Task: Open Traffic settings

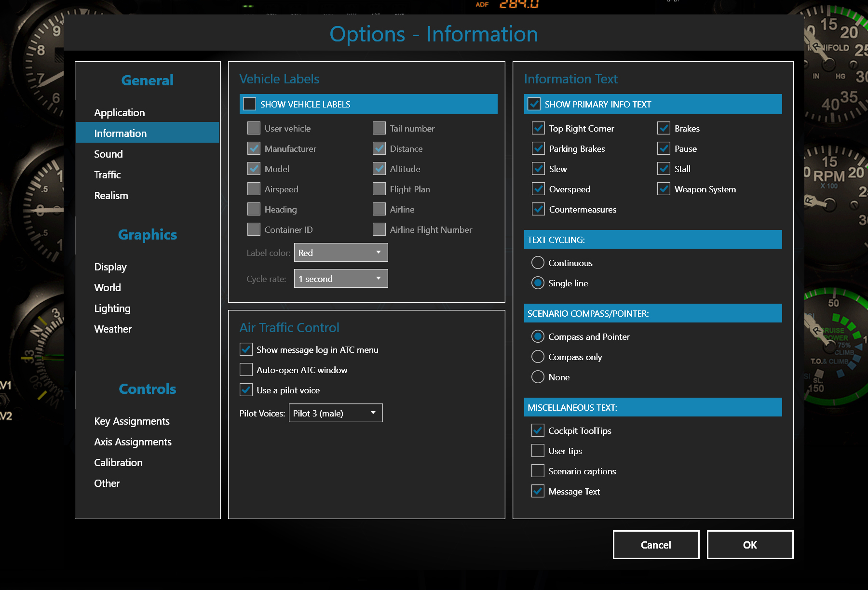Action: 108,175
